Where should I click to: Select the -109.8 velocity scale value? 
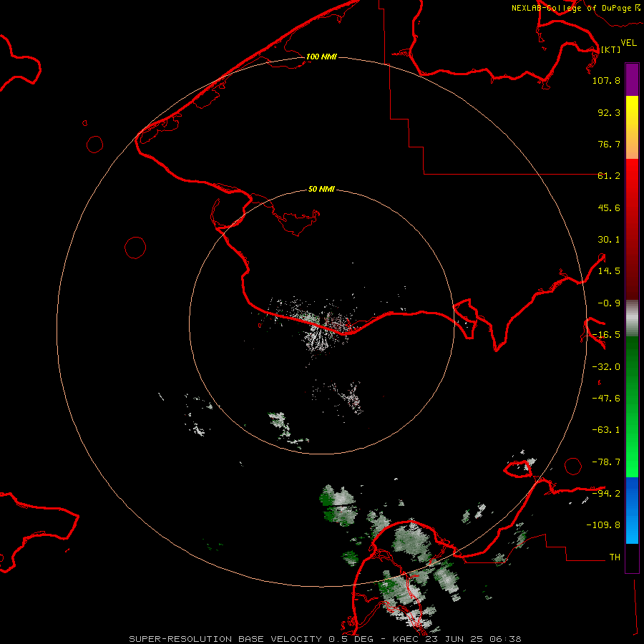(x=603, y=525)
